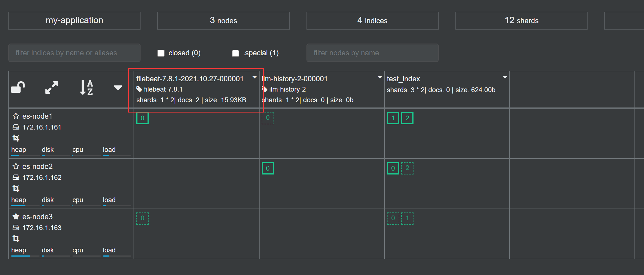Viewport: 644px width, 275px height.
Task: Click the crop icon under es-node1
Action: click(16, 138)
